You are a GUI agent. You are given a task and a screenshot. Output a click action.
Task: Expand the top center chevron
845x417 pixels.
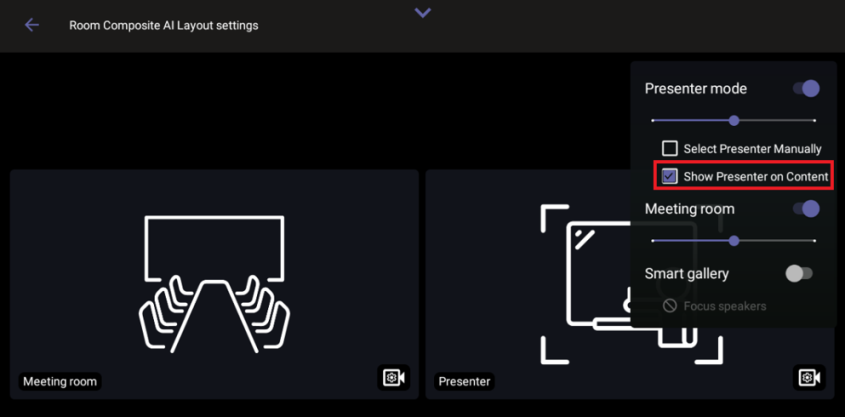click(x=423, y=13)
